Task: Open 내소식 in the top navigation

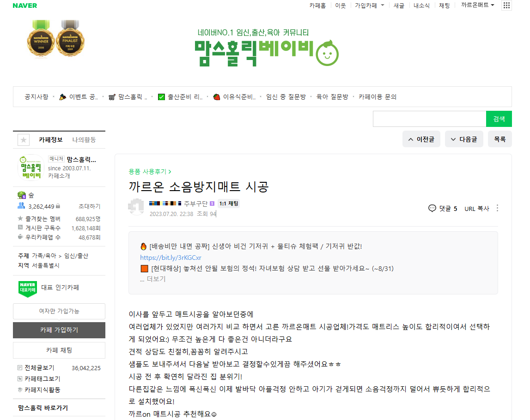Action: [x=421, y=6]
